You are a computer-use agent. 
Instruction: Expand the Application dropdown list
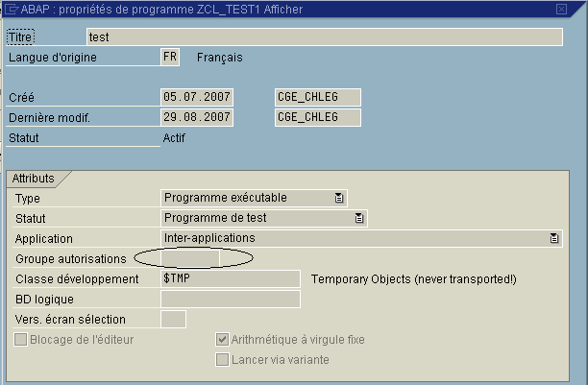554,238
